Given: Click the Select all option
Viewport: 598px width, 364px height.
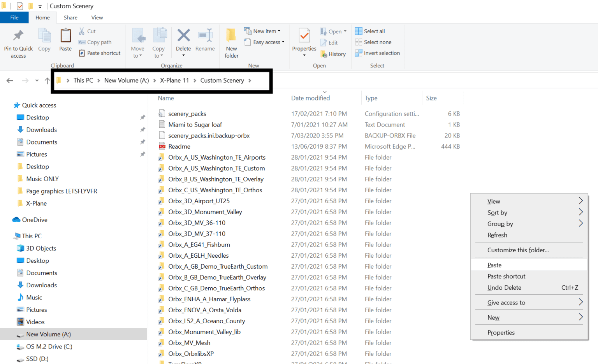Looking at the screenshot, I should [x=374, y=31].
